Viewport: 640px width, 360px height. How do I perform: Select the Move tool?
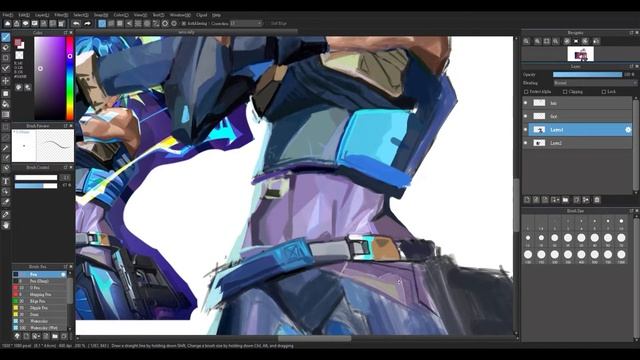[x=6, y=81]
